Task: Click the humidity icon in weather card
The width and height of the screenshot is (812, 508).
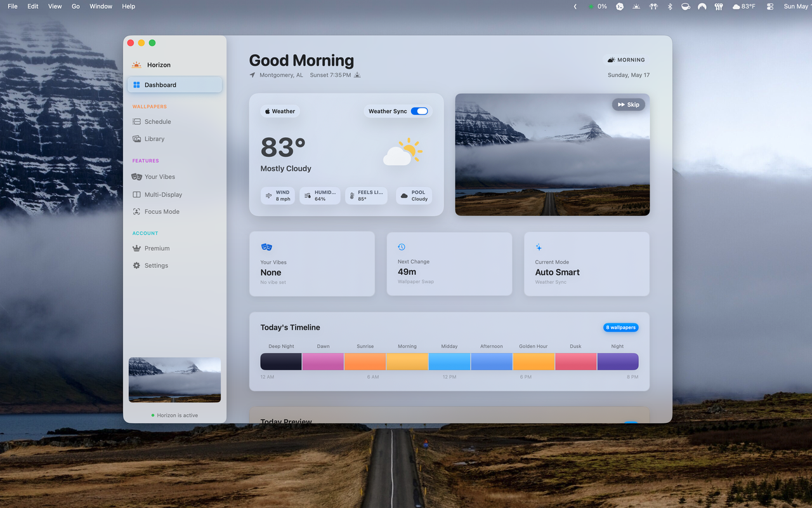Action: (308, 196)
